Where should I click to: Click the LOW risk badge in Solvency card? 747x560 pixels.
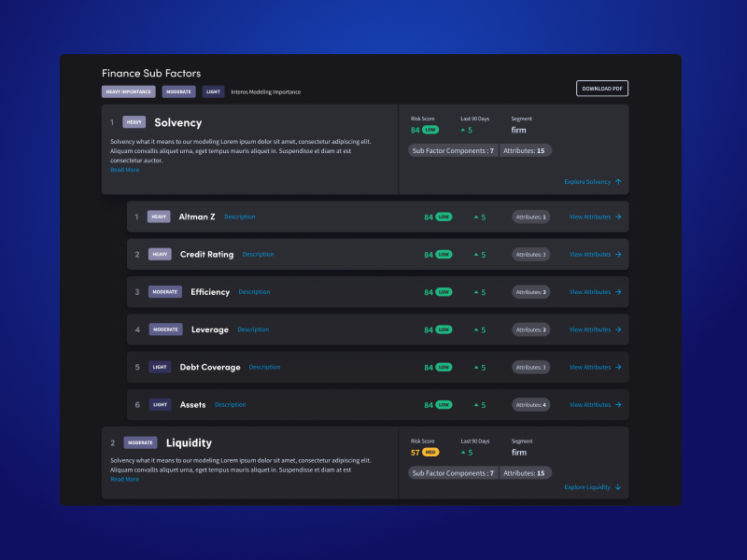click(430, 130)
